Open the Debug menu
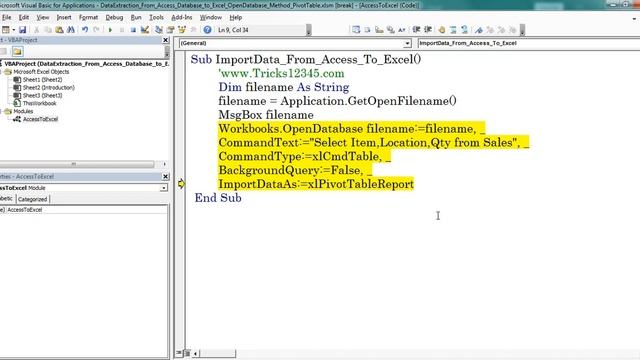The image size is (640, 360). tap(114, 18)
